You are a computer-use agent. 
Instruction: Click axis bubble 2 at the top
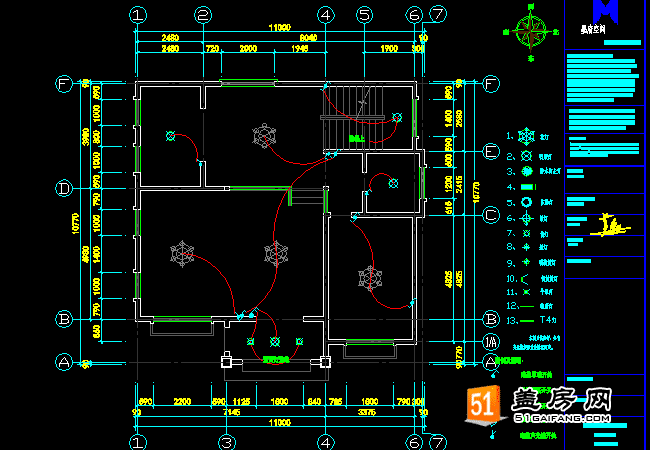[203, 15]
